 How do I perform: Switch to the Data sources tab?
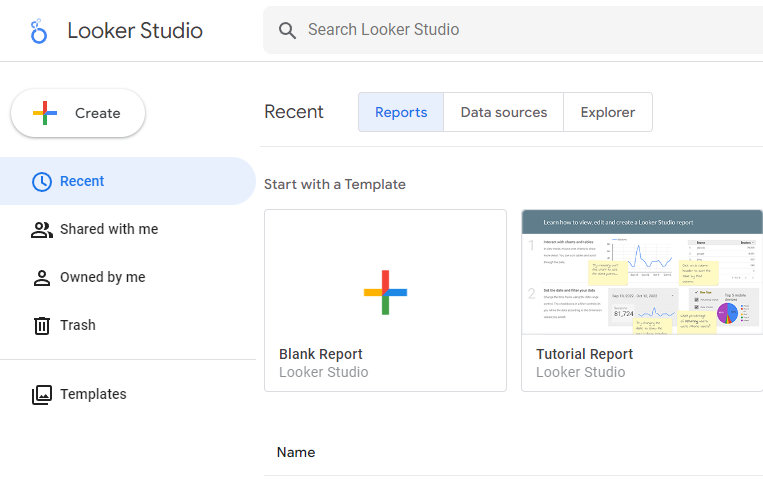point(504,112)
